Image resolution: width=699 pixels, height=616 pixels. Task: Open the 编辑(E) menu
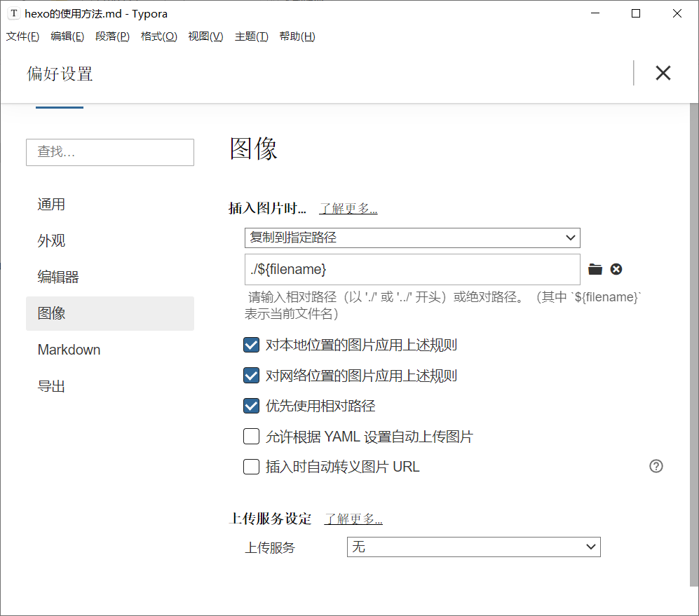(67, 36)
